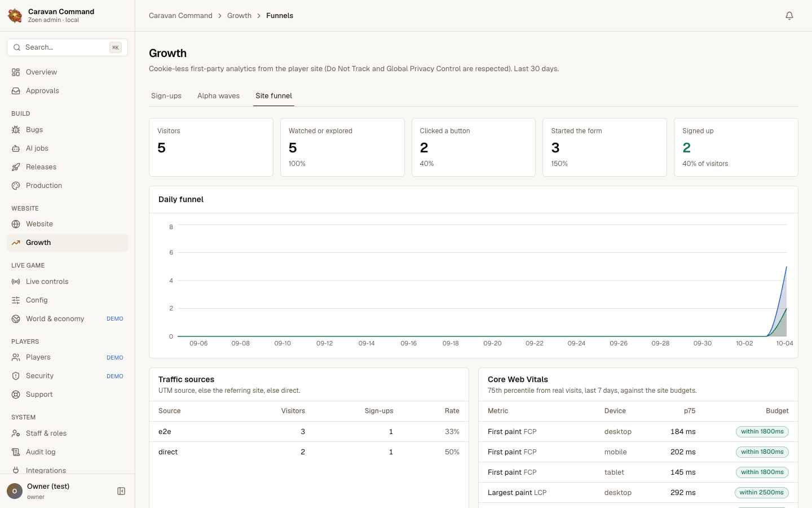Image resolution: width=812 pixels, height=508 pixels.
Task: Open Staff & roles menu item
Action: [67, 433]
